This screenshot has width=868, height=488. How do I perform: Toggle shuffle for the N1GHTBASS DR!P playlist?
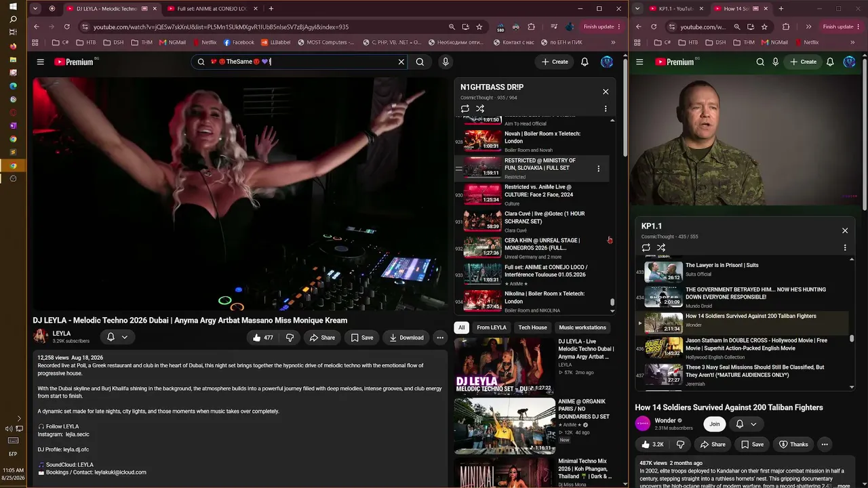pos(480,108)
